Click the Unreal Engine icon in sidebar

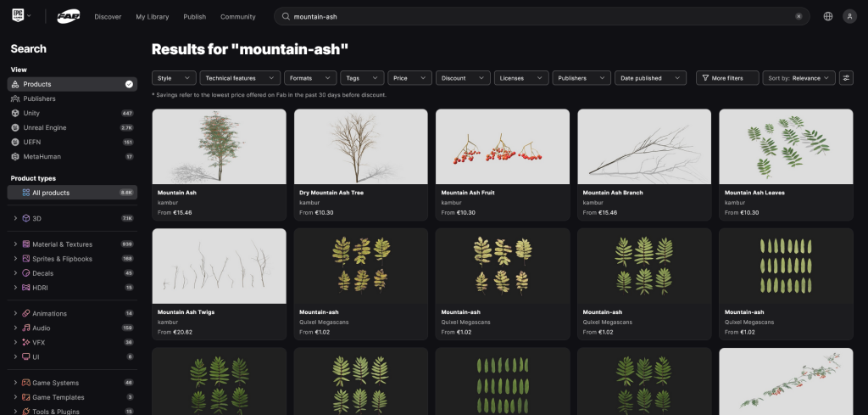(x=15, y=127)
